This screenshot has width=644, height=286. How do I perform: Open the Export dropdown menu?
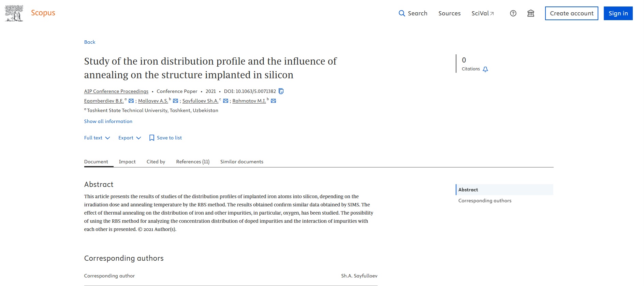tap(130, 138)
